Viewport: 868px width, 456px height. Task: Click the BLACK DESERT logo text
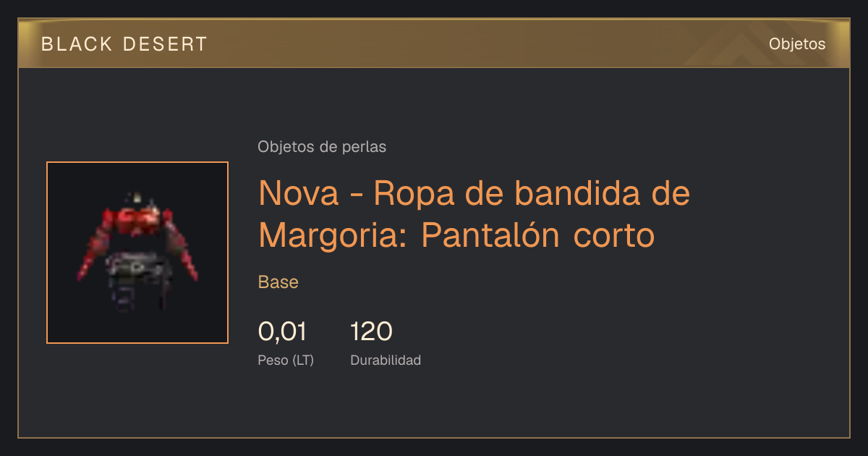124,44
